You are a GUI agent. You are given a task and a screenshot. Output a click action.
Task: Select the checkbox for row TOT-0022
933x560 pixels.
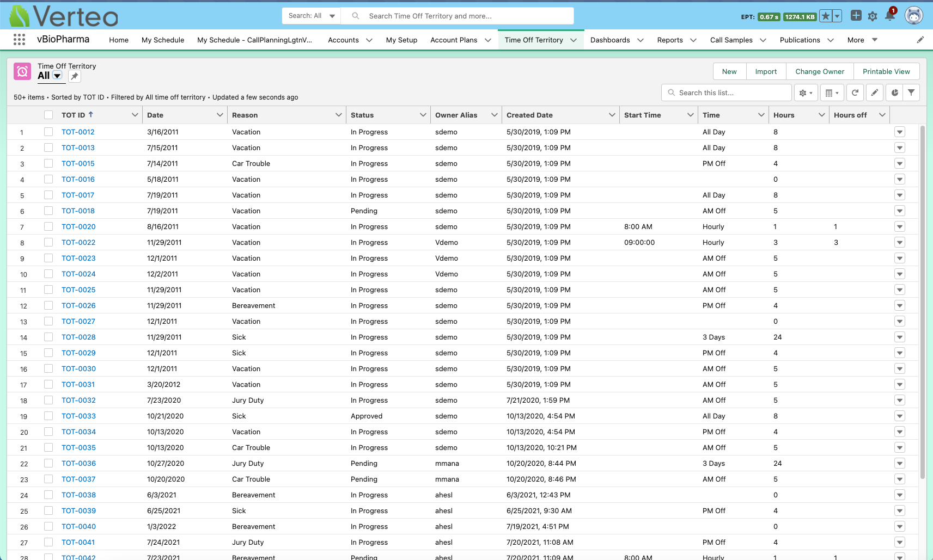tap(48, 242)
